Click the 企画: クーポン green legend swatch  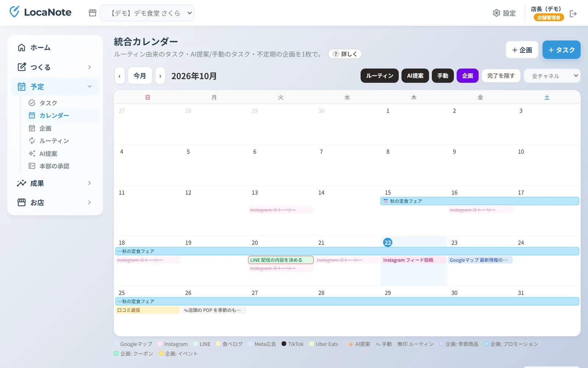pyautogui.click(x=116, y=353)
